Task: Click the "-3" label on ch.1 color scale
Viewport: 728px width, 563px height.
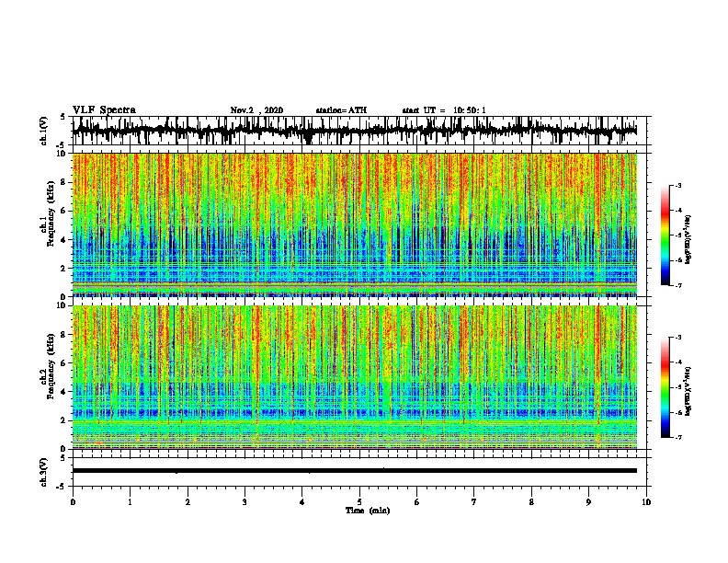Action: pos(677,186)
